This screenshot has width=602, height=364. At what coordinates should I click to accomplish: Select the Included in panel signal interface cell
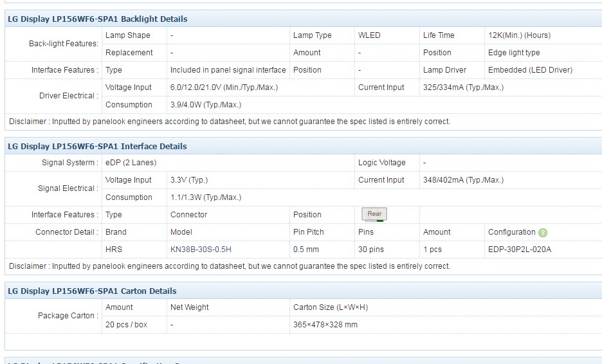(228, 70)
